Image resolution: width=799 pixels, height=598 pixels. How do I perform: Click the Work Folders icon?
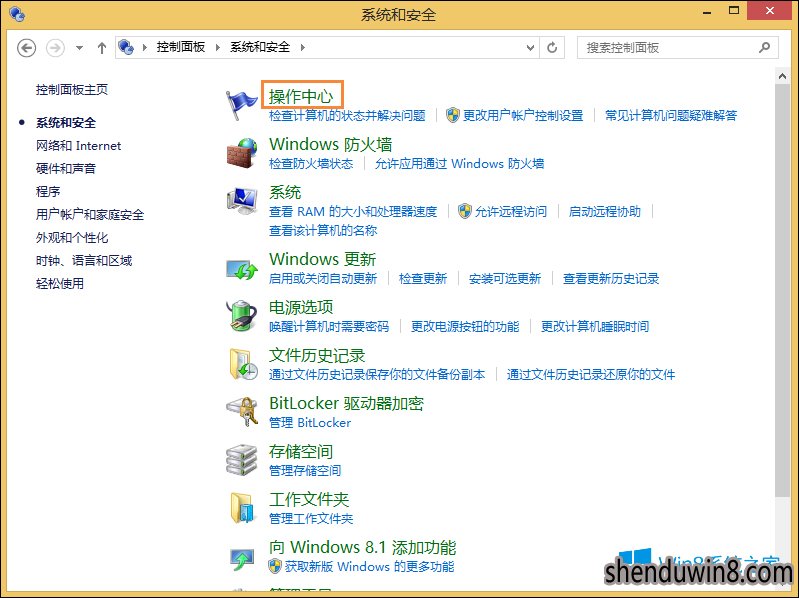pyautogui.click(x=242, y=507)
